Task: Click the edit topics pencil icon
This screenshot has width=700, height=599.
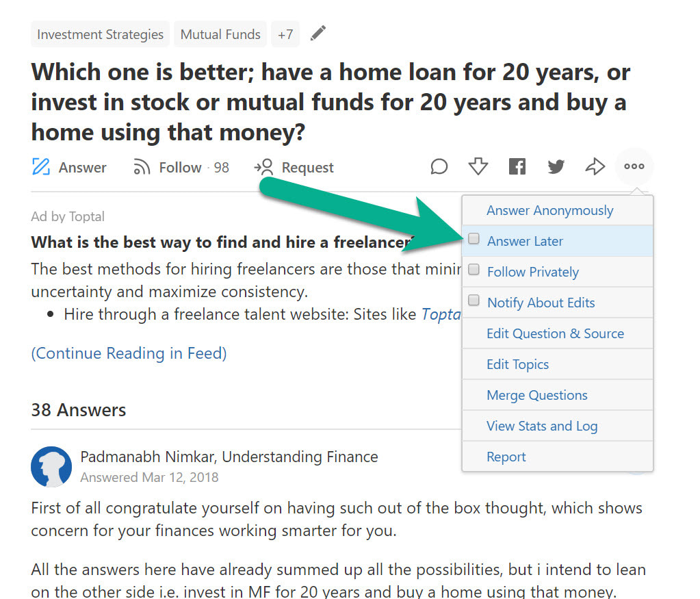Action: click(317, 33)
